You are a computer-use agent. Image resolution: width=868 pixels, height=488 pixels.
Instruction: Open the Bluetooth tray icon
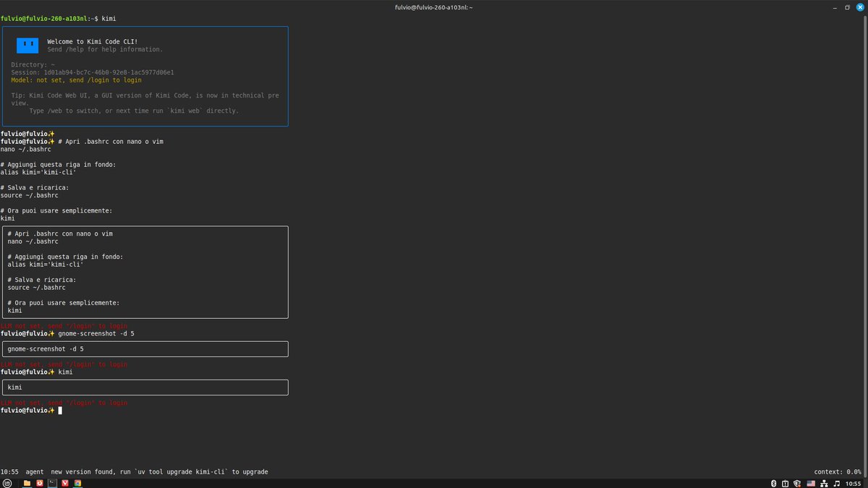click(773, 483)
